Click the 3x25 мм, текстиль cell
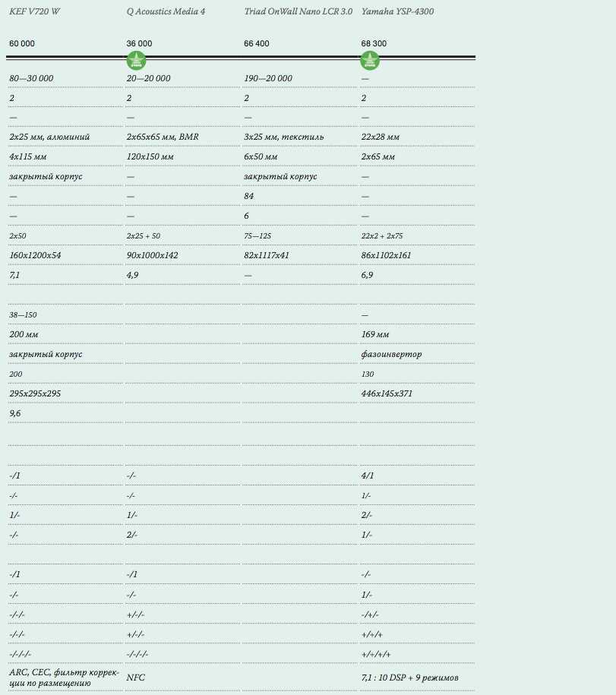Screen dimensions: 616x695 (x=283, y=137)
